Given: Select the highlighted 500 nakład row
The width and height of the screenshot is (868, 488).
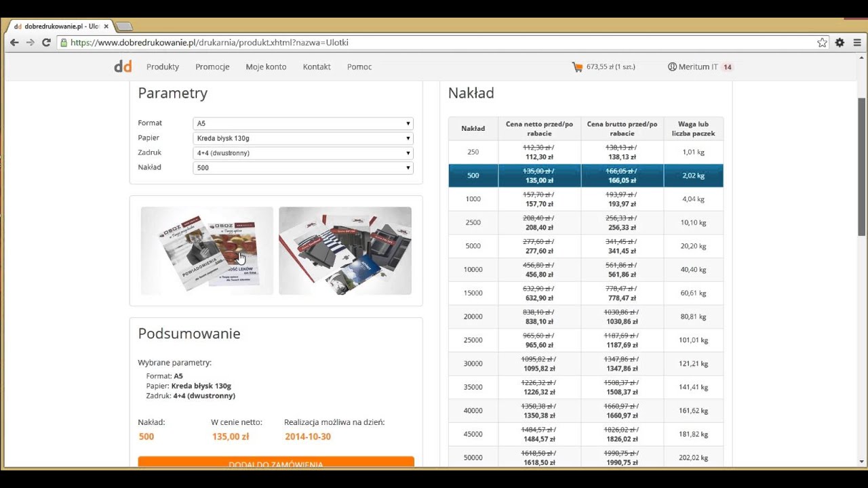Looking at the screenshot, I should pos(586,176).
